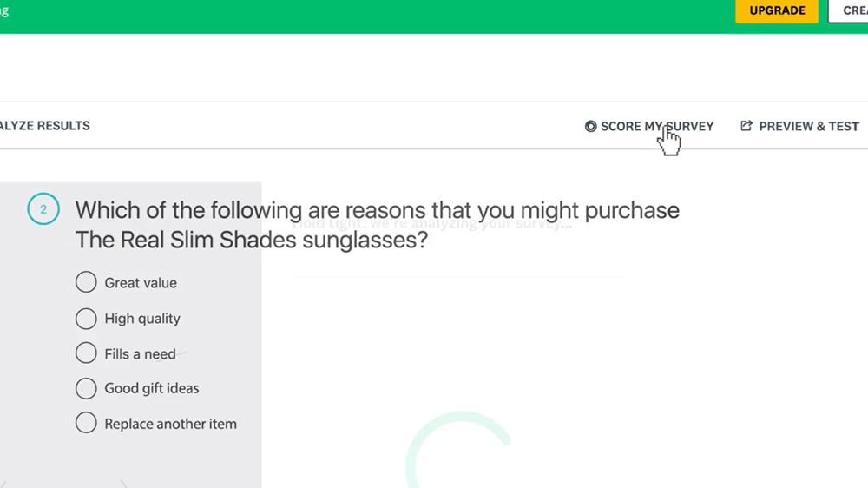Click the 'High quality' answer label text
This screenshot has width=868, height=488.
pyautogui.click(x=142, y=319)
